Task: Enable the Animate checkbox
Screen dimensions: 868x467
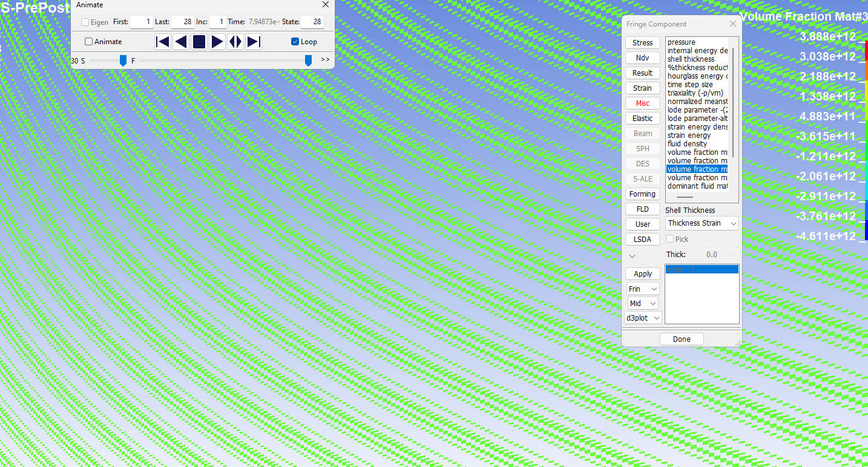Action: tap(89, 42)
